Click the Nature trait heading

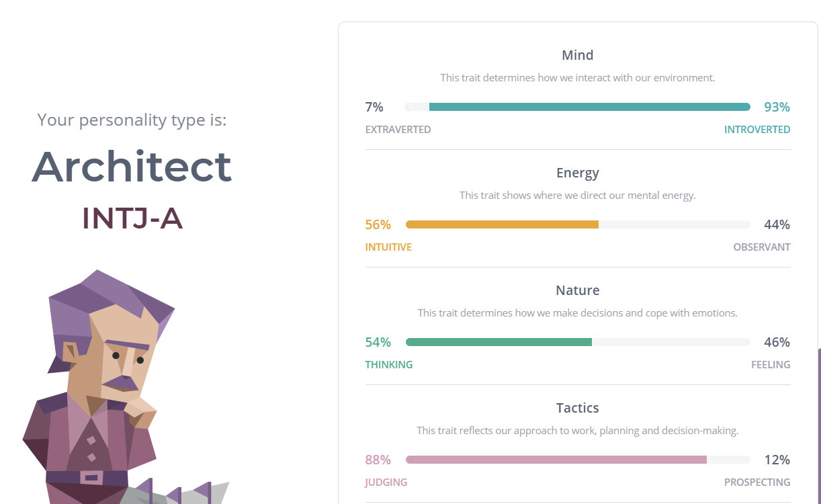tap(578, 290)
